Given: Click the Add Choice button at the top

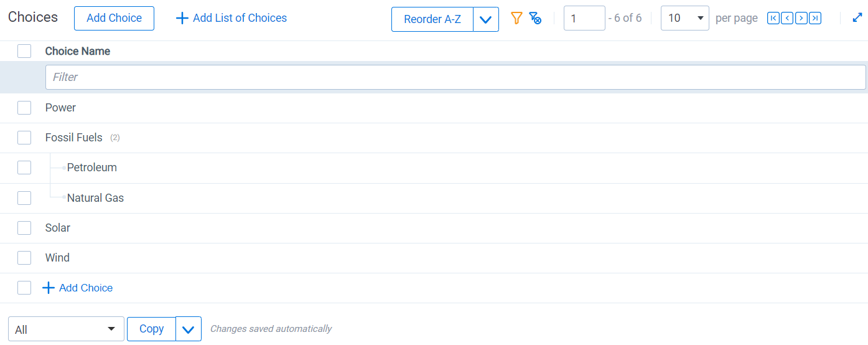Looking at the screenshot, I should click(114, 18).
